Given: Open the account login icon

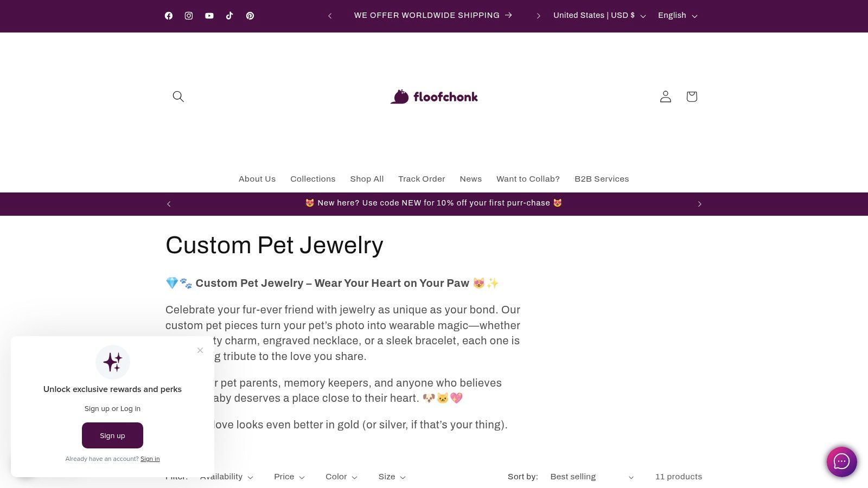Looking at the screenshot, I should [x=665, y=97].
